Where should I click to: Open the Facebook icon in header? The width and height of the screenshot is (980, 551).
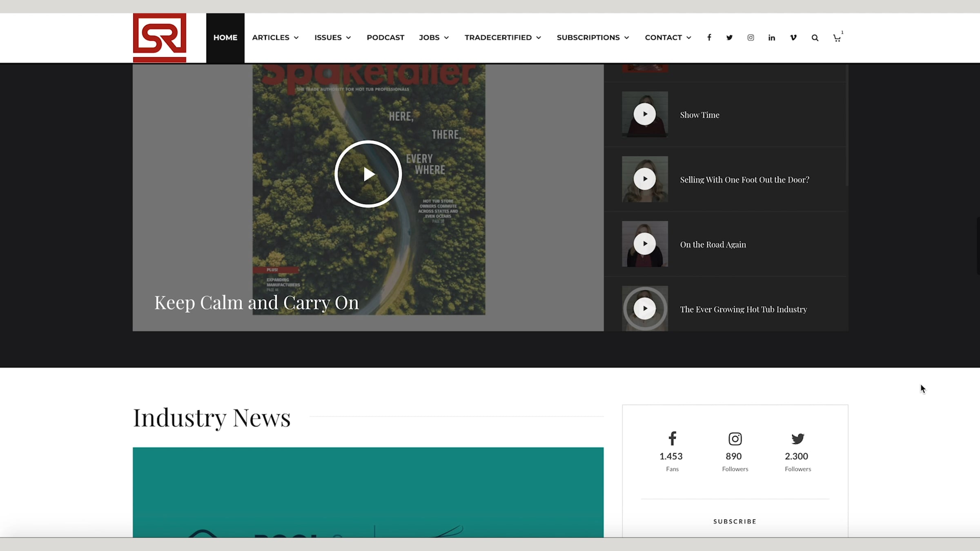(x=709, y=38)
